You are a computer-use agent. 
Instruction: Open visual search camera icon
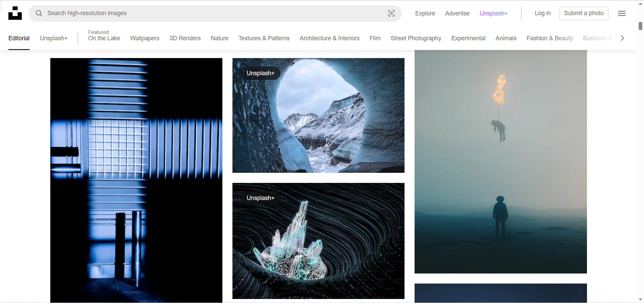391,13
